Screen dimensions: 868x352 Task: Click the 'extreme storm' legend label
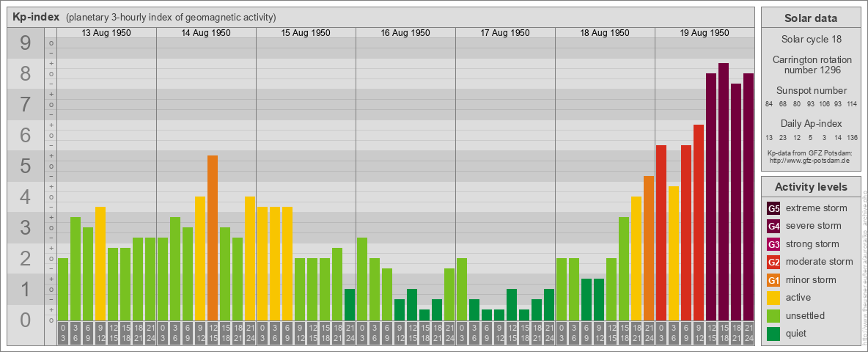(x=817, y=208)
